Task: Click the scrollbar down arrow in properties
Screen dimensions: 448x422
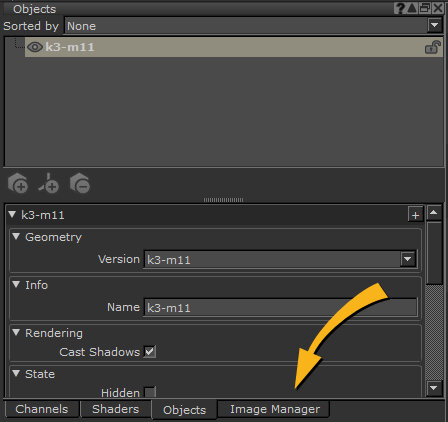Action: pyautogui.click(x=434, y=388)
